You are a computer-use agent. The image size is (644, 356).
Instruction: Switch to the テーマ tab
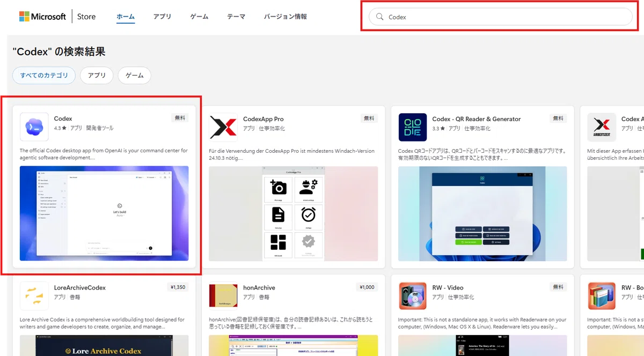click(x=236, y=17)
